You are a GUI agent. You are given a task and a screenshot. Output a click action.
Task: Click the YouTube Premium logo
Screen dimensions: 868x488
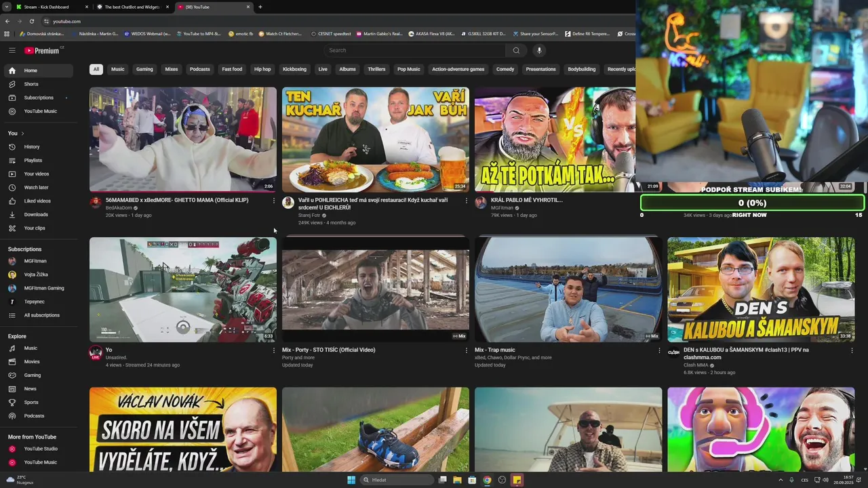tap(42, 50)
